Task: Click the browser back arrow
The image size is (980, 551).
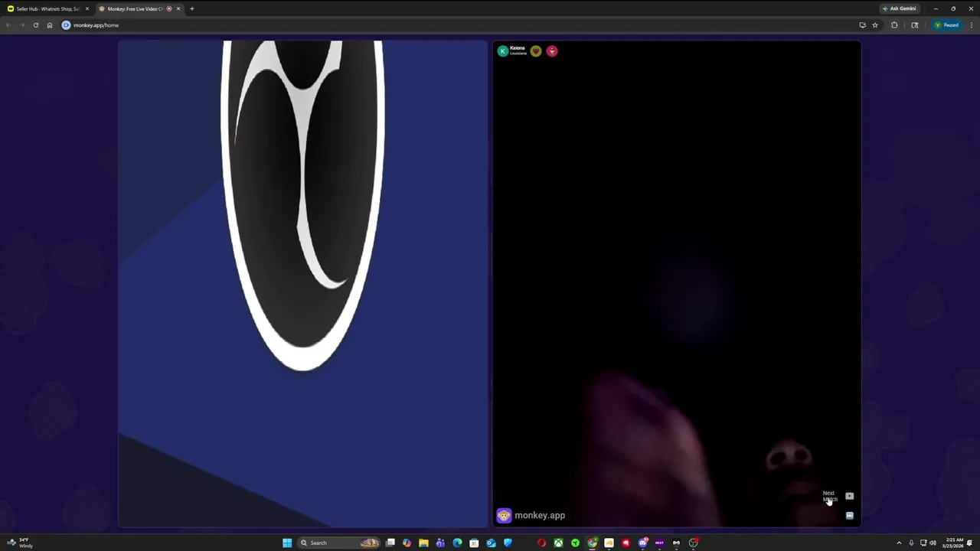Action: pyautogui.click(x=8, y=25)
